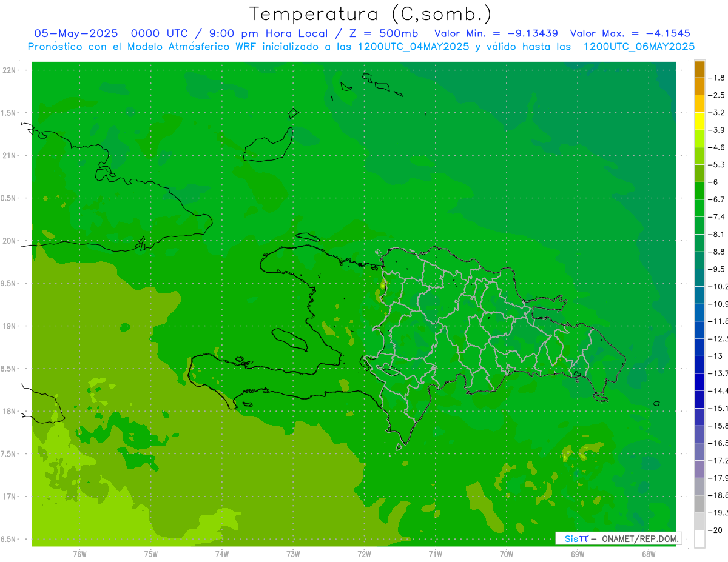The height and width of the screenshot is (562, 728).
Task: Click the '-5.3' colorbar value
Action: [x=716, y=165]
